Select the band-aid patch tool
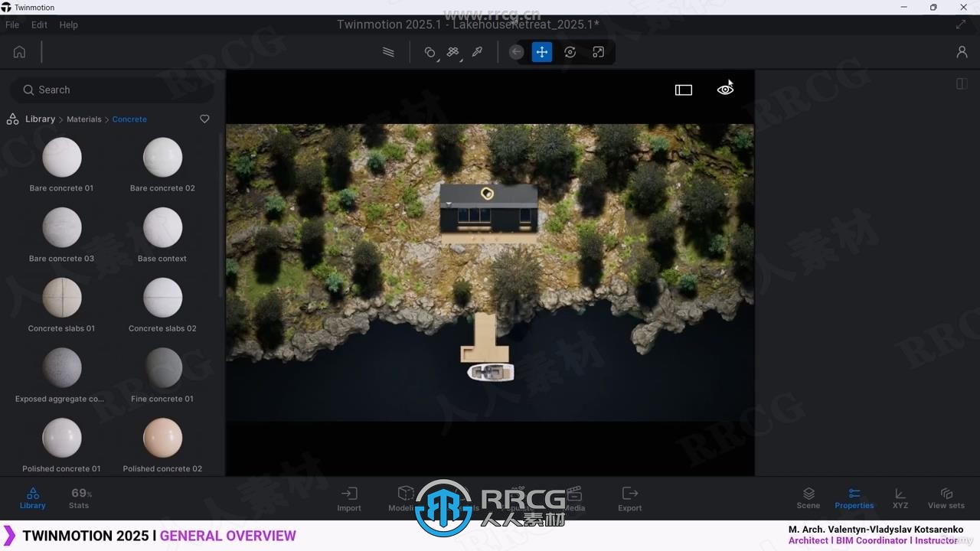This screenshot has width=980, height=551. pos(453,52)
